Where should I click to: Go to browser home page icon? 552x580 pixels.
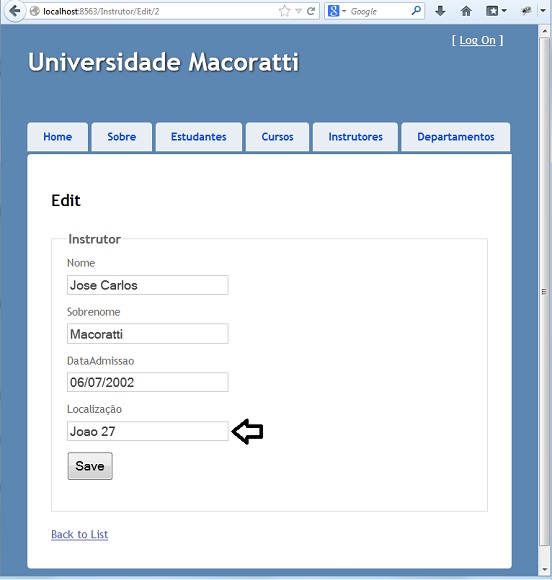tap(466, 11)
